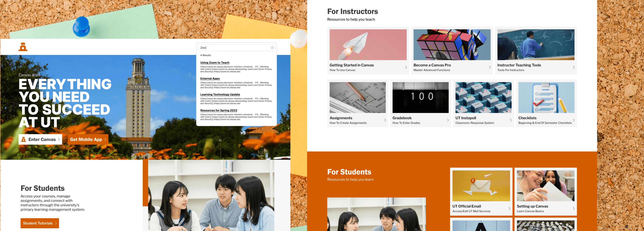Click arrow beside Gradebook card
The image size is (644, 231).
coord(448,120)
